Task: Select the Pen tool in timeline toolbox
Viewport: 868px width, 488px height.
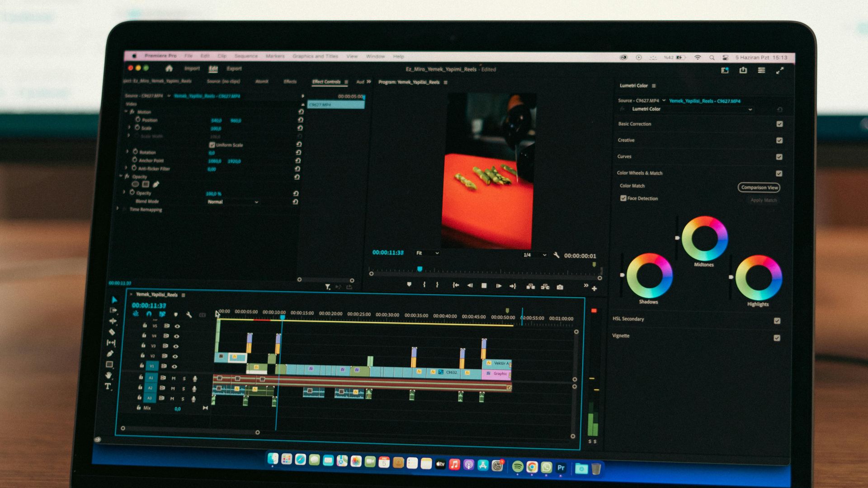Action: pos(110,353)
